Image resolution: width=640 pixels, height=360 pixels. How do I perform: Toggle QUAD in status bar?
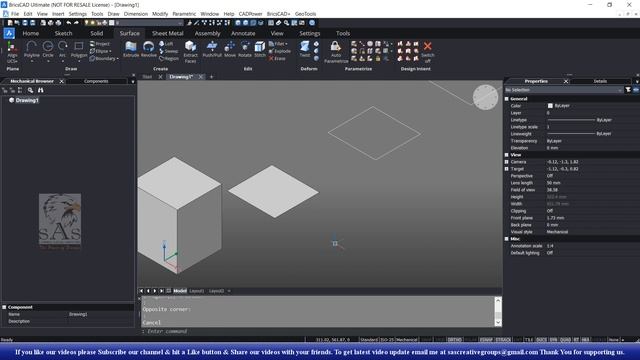[565, 340]
